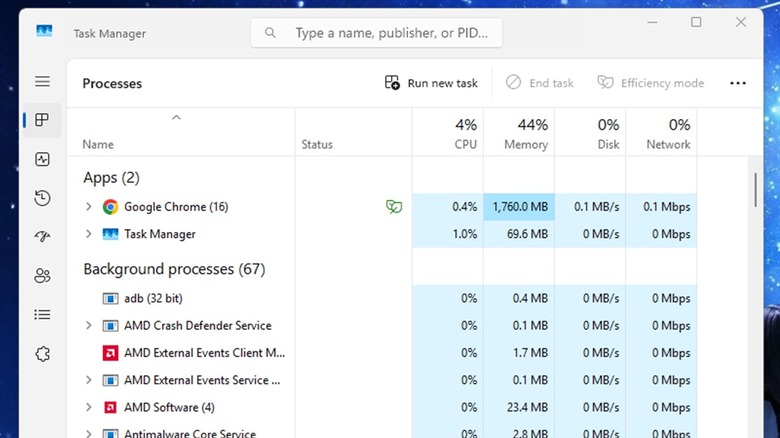Open the three-dots more options menu
780x438 pixels.
pos(738,83)
